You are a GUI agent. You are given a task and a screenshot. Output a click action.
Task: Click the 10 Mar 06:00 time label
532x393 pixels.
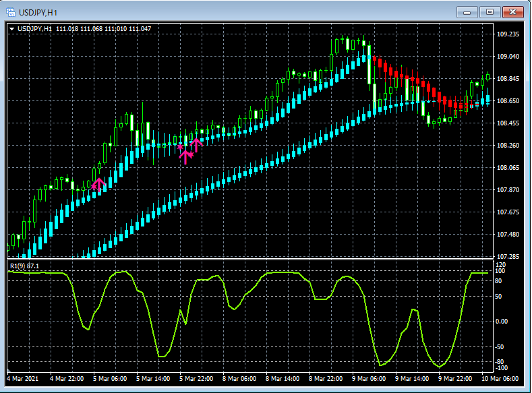[x=500, y=378]
